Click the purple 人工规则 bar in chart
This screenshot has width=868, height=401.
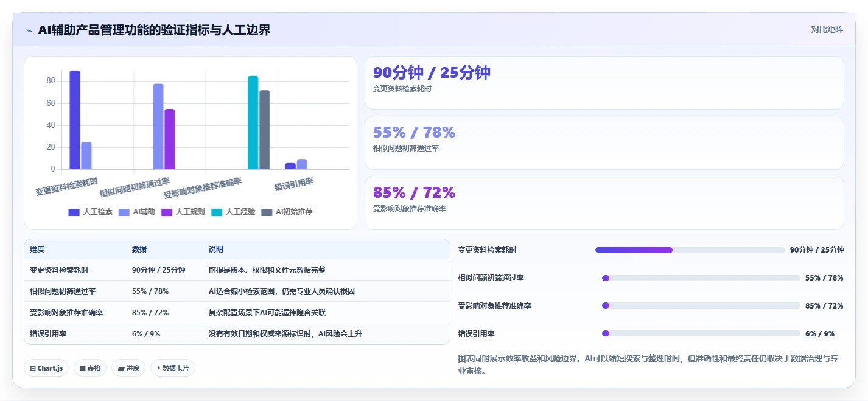pyautogui.click(x=170, y=139)
